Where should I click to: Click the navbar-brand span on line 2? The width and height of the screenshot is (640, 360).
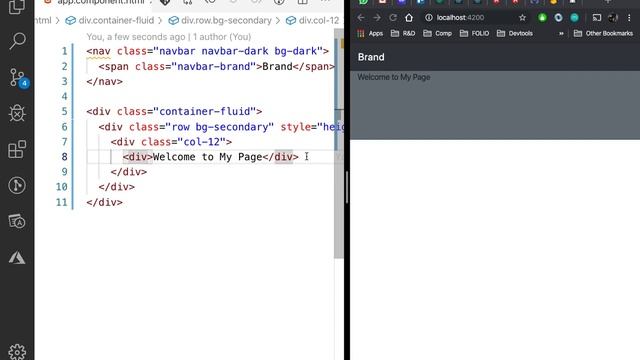coord(217,67)
